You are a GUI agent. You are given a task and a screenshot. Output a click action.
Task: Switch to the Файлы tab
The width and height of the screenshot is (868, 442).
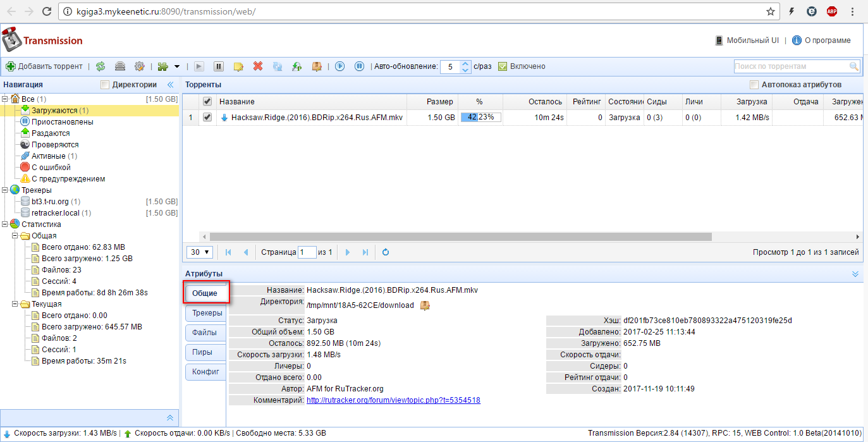pos(205,333)
